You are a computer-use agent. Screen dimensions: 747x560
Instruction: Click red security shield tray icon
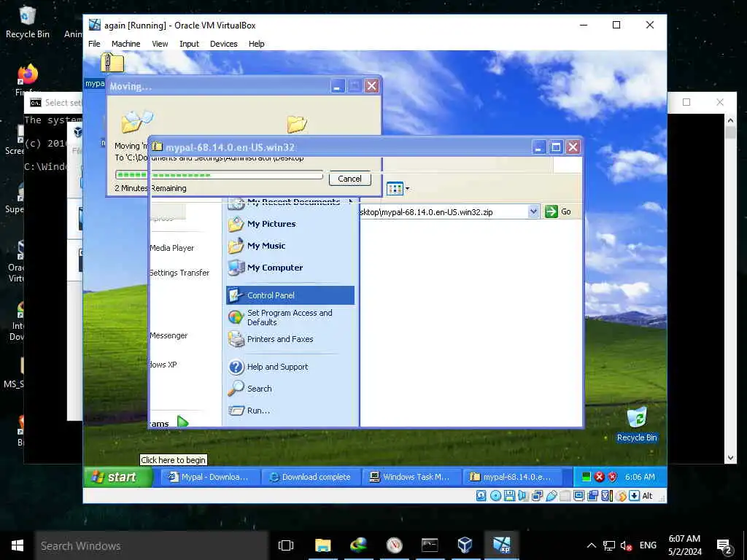(612, 477)
